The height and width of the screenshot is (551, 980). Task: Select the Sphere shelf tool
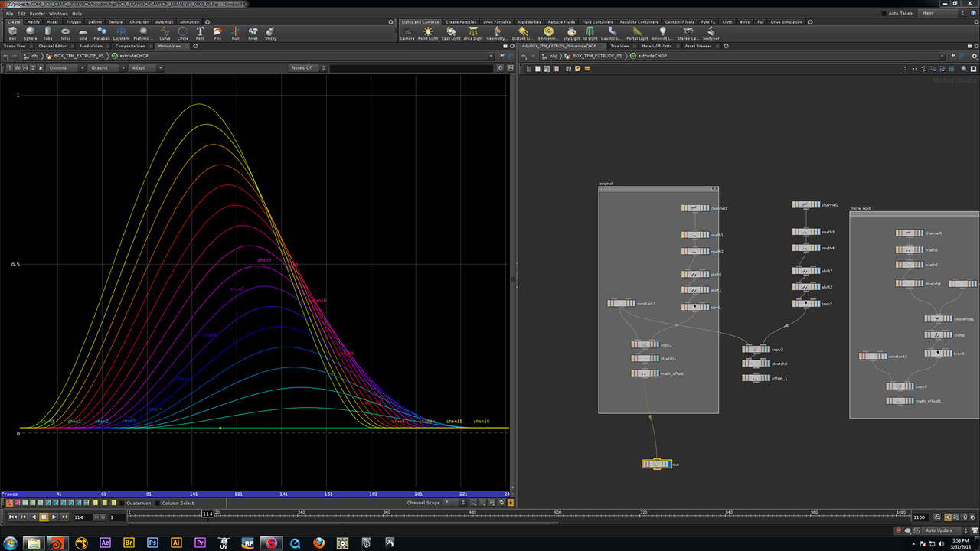[x=30, y=33]
